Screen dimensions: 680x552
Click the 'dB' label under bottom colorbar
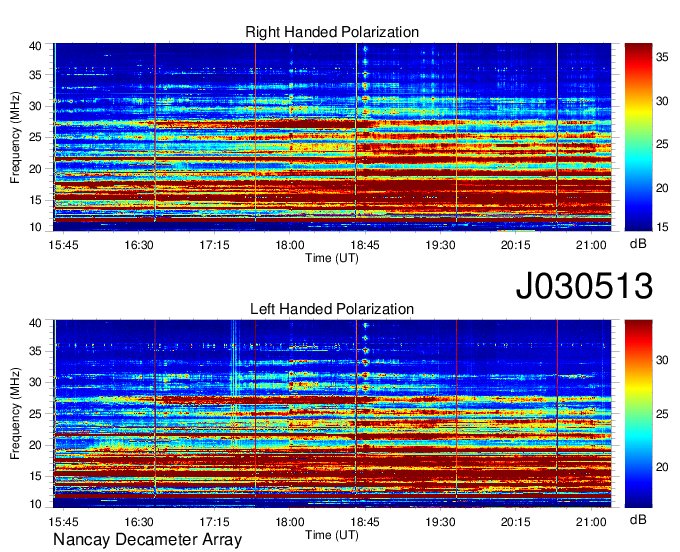638,520
